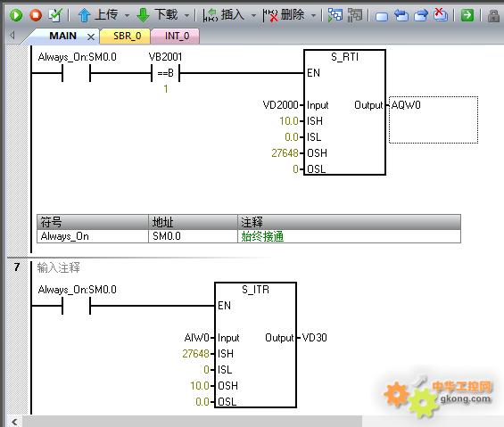Click the Delete (删除) button
This screenshot has width=504, height=427.
pos(284,15)
